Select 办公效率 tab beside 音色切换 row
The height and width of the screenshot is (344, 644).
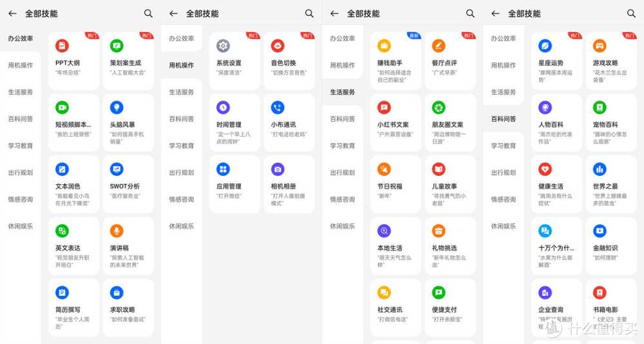pyautogui.click(x=182, y=39)
